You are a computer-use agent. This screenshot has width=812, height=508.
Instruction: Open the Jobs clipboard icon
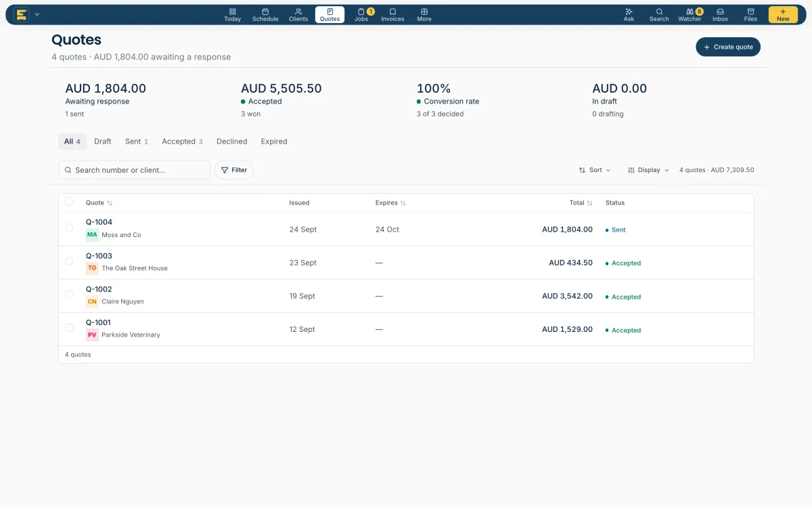pos(361,12)
